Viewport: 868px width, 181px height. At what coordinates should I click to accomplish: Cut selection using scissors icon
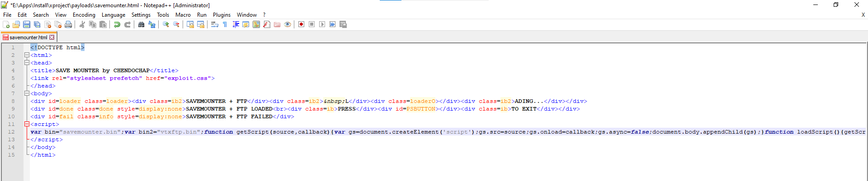pos(82,24)
